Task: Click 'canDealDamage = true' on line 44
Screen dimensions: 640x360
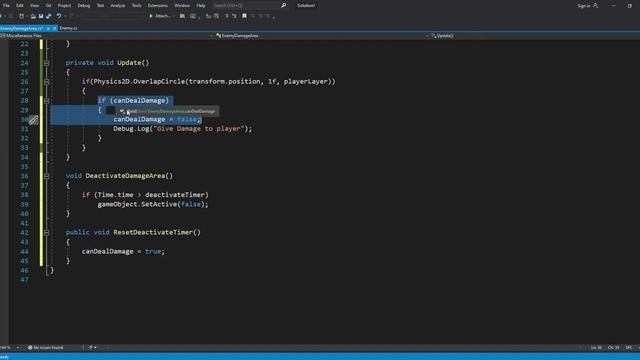Action: point(121,251)
